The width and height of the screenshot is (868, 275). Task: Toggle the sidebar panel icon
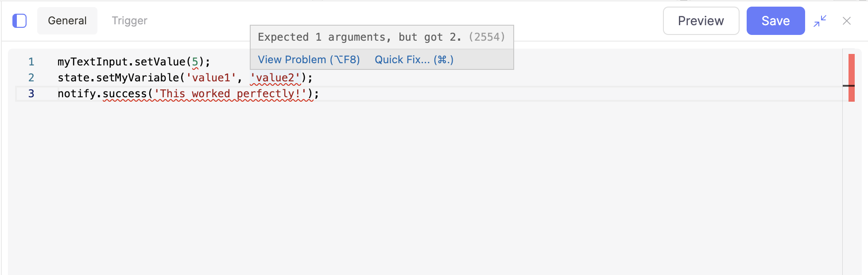19,21
